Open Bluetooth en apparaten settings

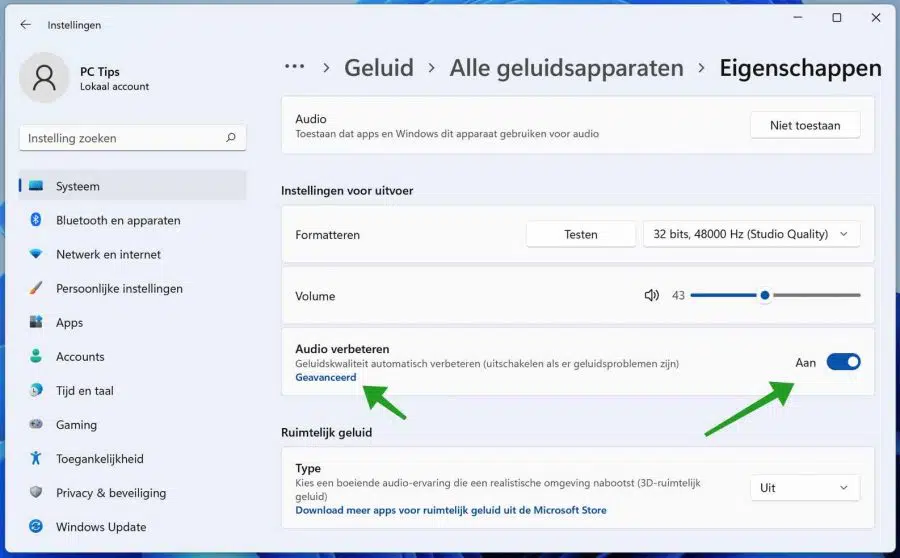[133, 220]
